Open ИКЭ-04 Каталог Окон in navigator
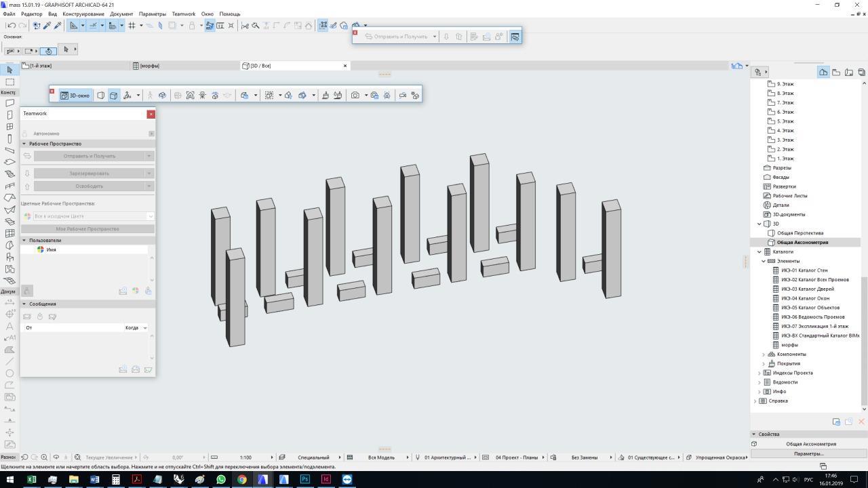This screenshot has width=868, height=488. (x=805, y=298)
